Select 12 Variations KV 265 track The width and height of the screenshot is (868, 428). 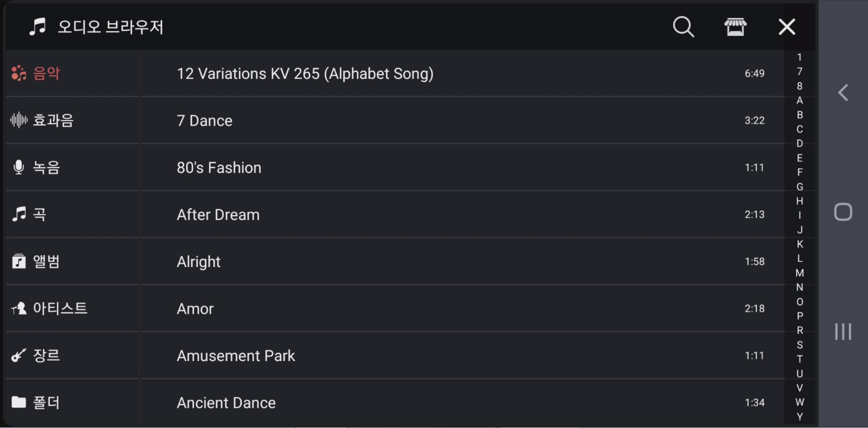(x=305, y=73)
